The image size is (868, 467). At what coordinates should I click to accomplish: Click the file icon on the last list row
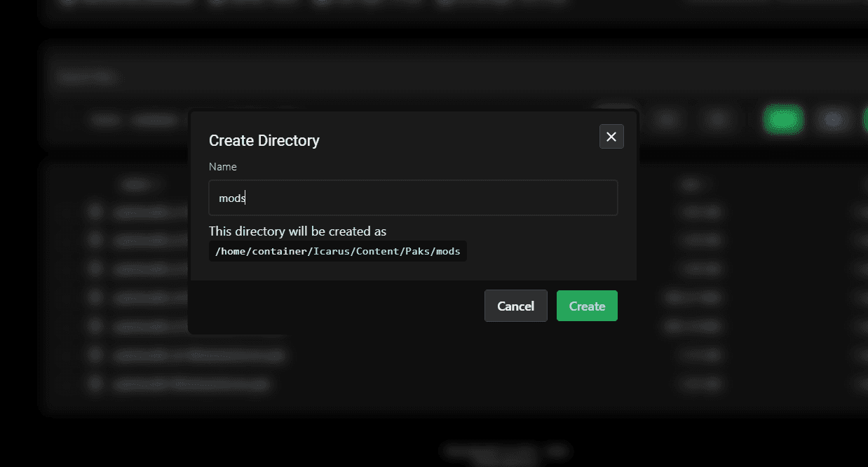(x=95, y=384)
